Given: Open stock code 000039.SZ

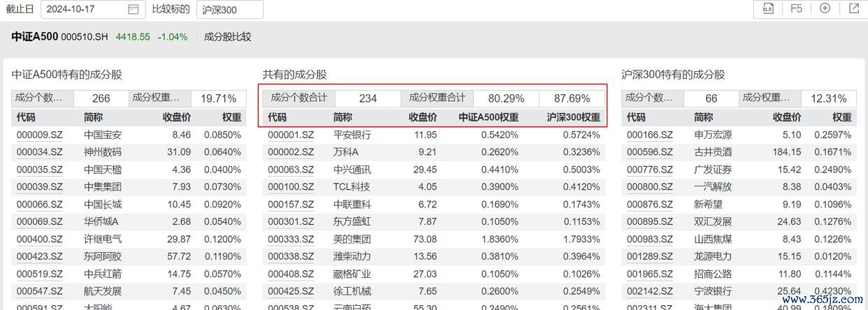Looking at the screenshot, I should click(40, 186).
